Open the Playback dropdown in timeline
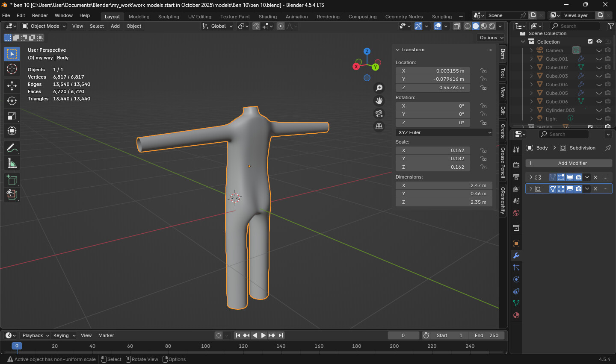 (35, 335)
